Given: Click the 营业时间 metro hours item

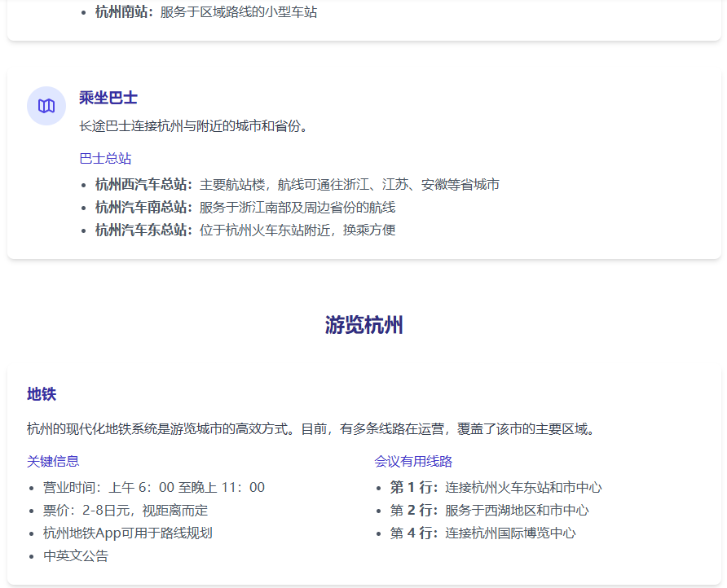Looking at the screenshot, I should 154,488.
